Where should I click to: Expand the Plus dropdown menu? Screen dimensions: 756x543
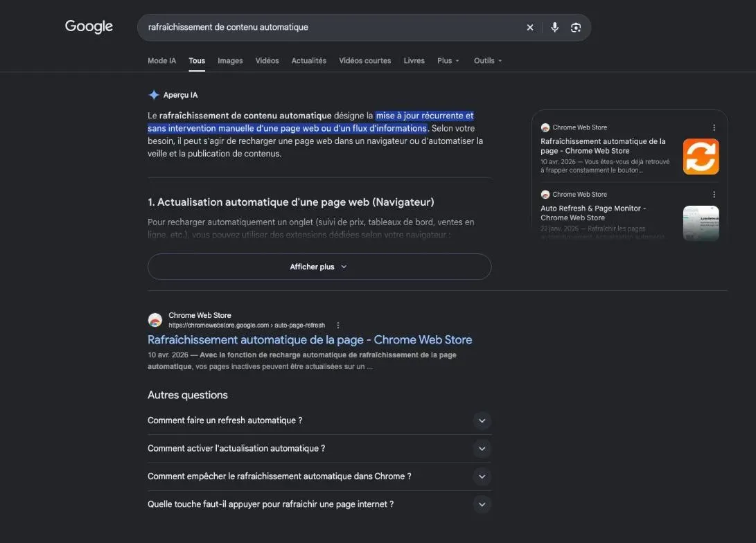448,61
